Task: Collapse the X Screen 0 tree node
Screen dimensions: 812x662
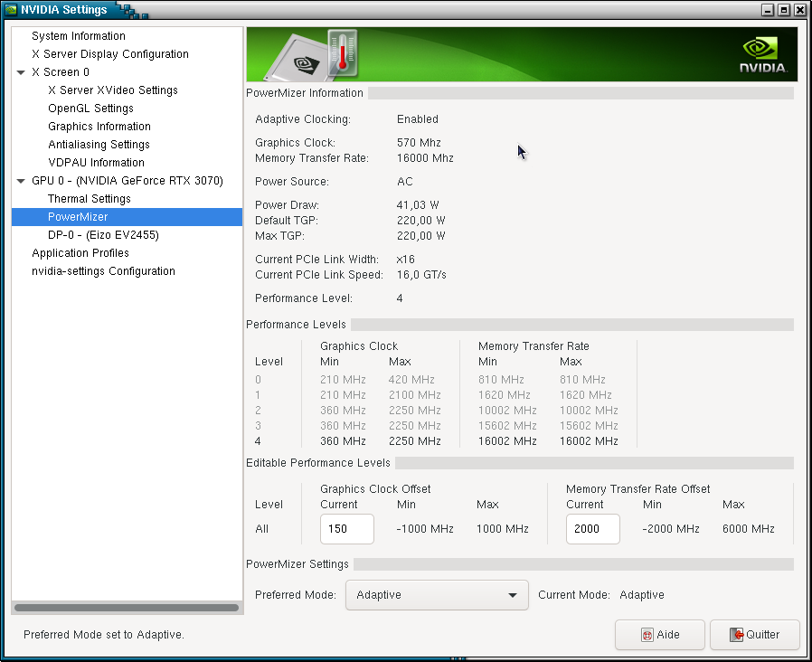Action: (x=21, y=72)
